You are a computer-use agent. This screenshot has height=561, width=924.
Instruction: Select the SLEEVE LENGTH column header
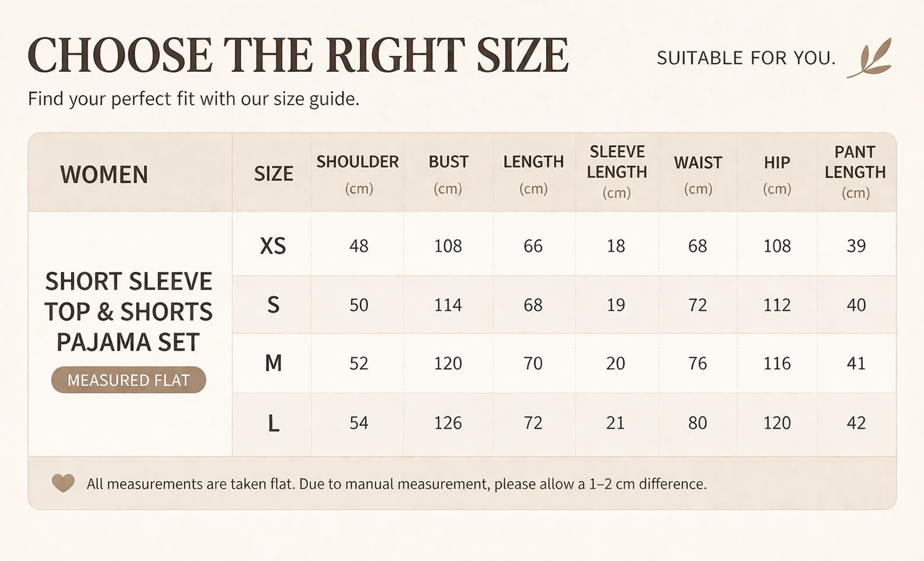coord(617,172)
